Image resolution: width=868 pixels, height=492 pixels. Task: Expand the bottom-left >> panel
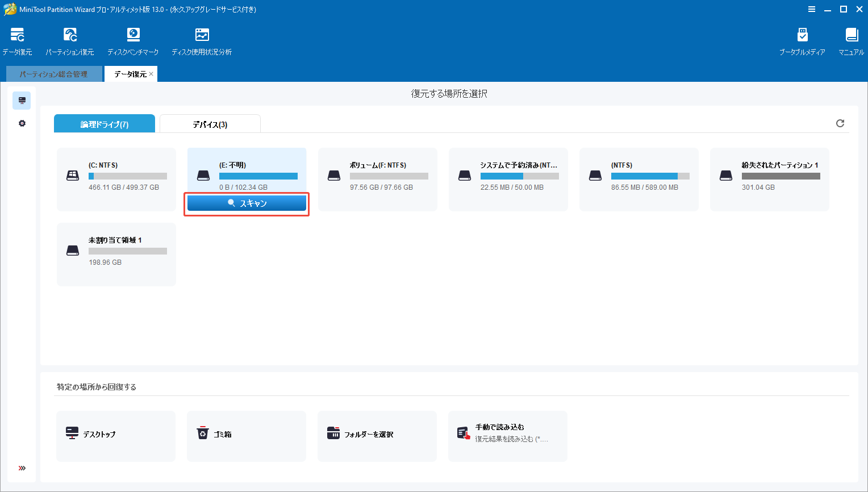pyautogui.click(x=22, y=468)
